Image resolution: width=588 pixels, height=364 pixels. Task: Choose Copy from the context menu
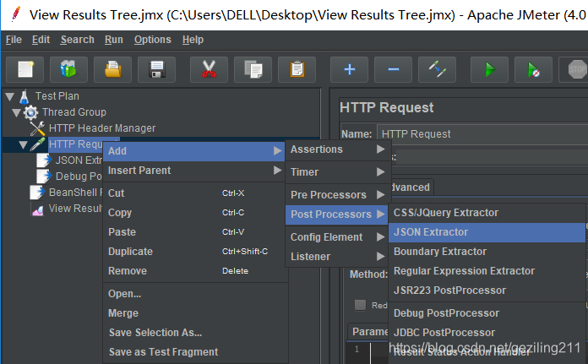pos(195,213)
